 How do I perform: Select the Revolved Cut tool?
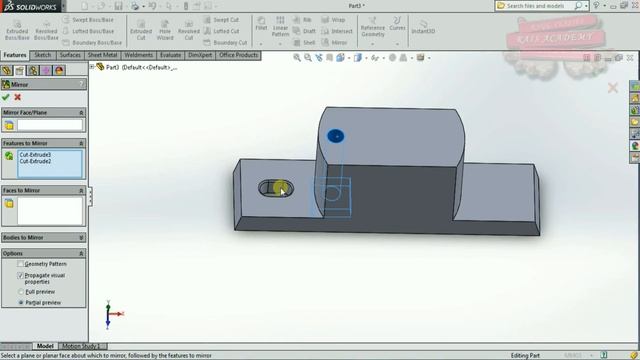(x=189, y=30)
